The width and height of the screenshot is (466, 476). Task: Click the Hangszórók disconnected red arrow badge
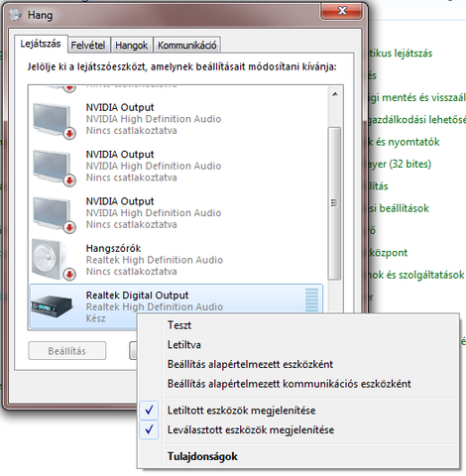pos(69,274)
